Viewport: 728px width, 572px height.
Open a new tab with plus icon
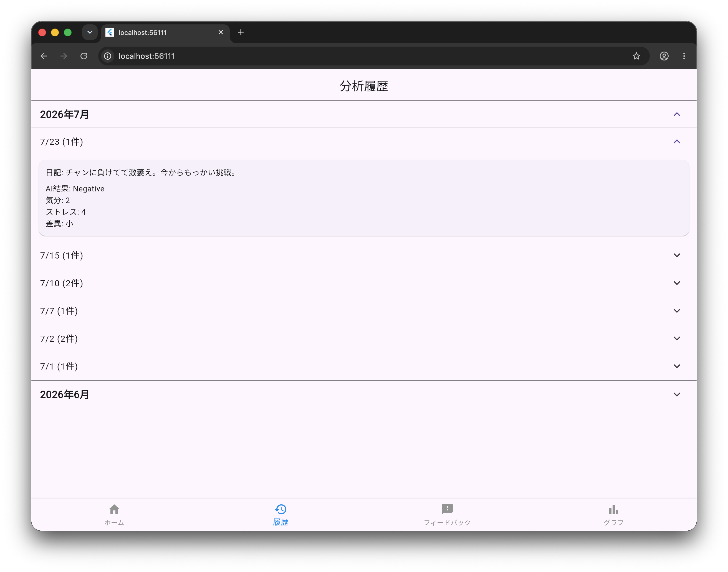pyautogui.click(x=241, y=32)
